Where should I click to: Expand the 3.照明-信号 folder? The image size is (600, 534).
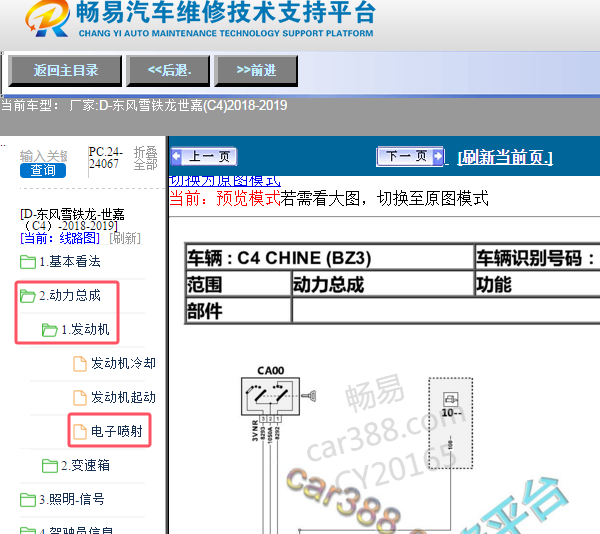pos(72,500)
